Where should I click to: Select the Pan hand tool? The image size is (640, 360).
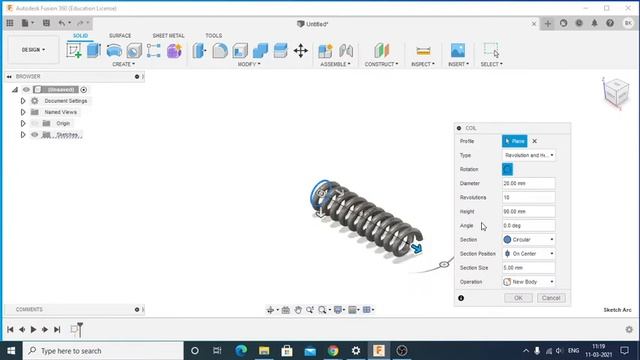[298, 310]
